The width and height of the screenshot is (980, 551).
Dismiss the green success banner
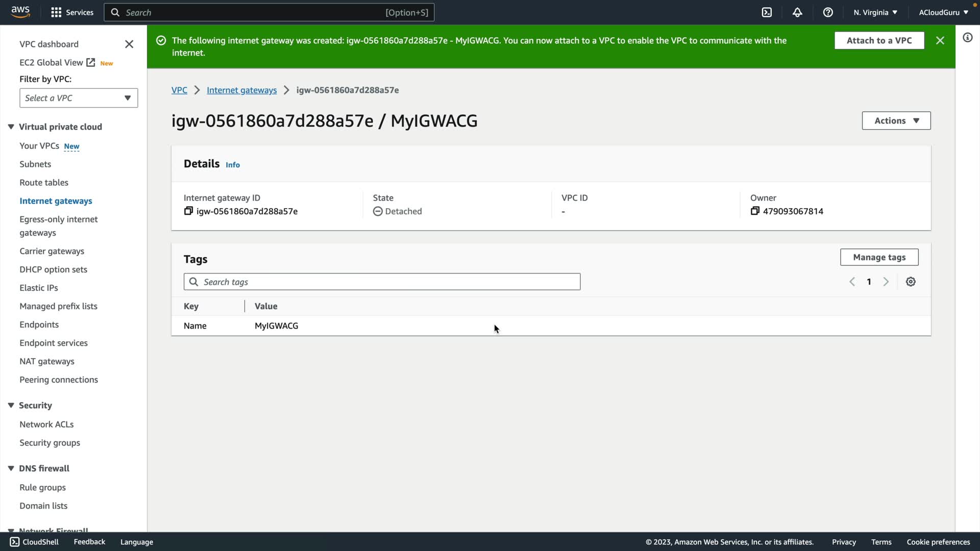(940, 40)
